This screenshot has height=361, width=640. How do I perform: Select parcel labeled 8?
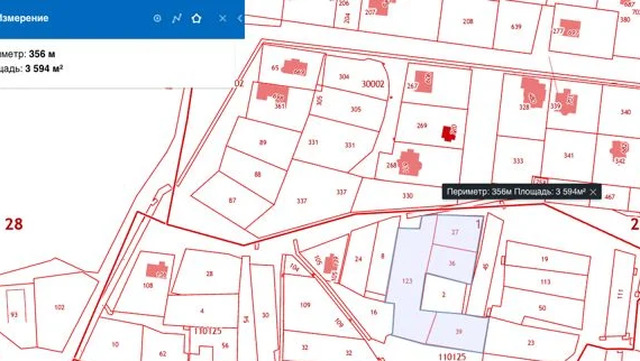[382, 256]
